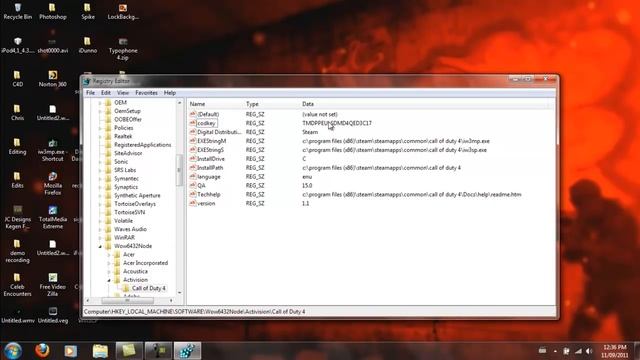The image size is (640, 360).
Task: Select the Digital Distribution value entry
Action: pos(219,132)
